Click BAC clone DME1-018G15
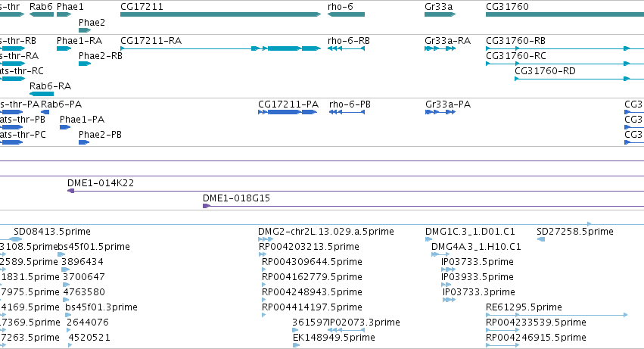The width and height of the screenshot is (644, 349). point(424,206)
